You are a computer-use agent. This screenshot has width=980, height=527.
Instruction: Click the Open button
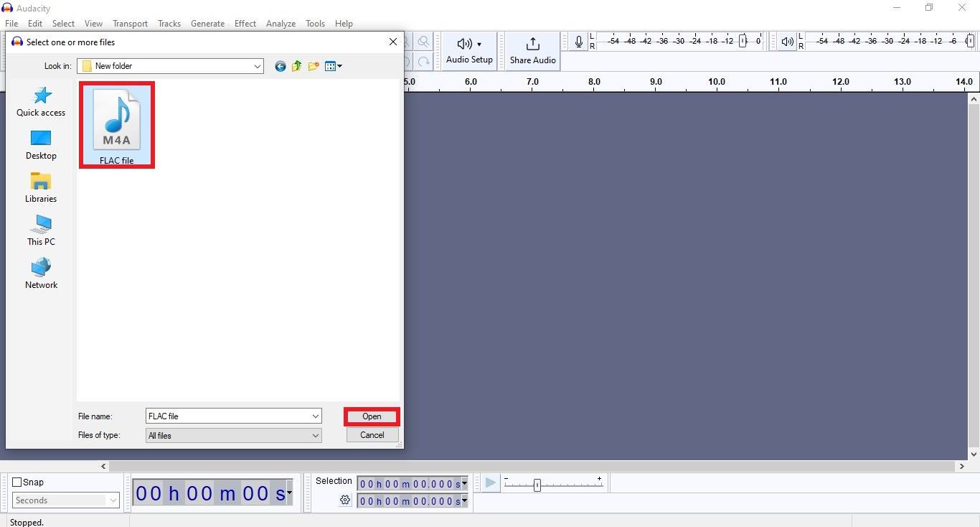tap(371, 416)
